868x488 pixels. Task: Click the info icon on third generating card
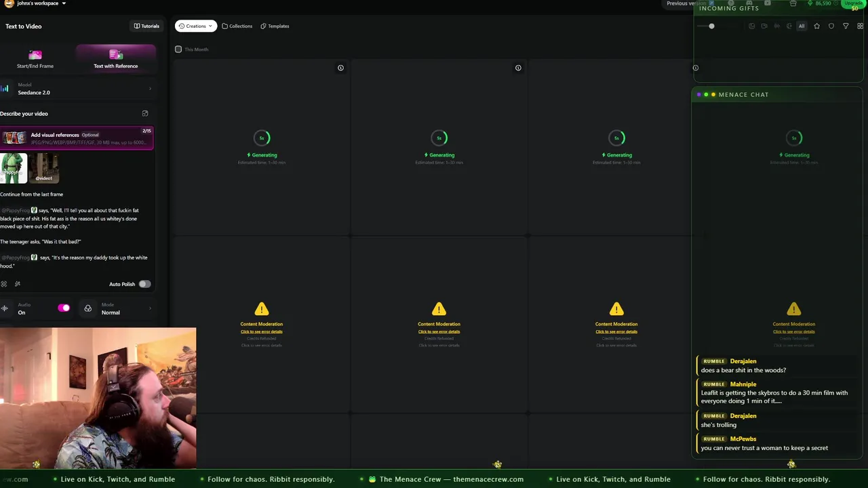(x=695, y=68)
